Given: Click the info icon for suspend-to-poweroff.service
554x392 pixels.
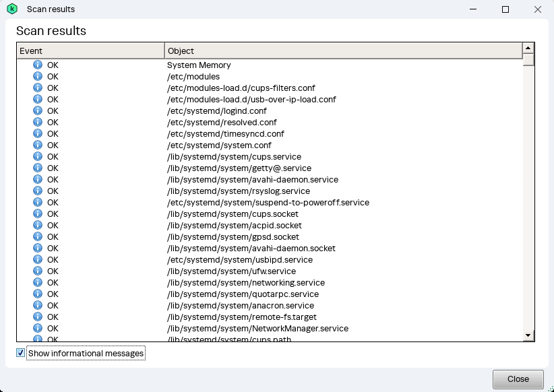Looking at the screenshot, I should [x=37, y=202].
